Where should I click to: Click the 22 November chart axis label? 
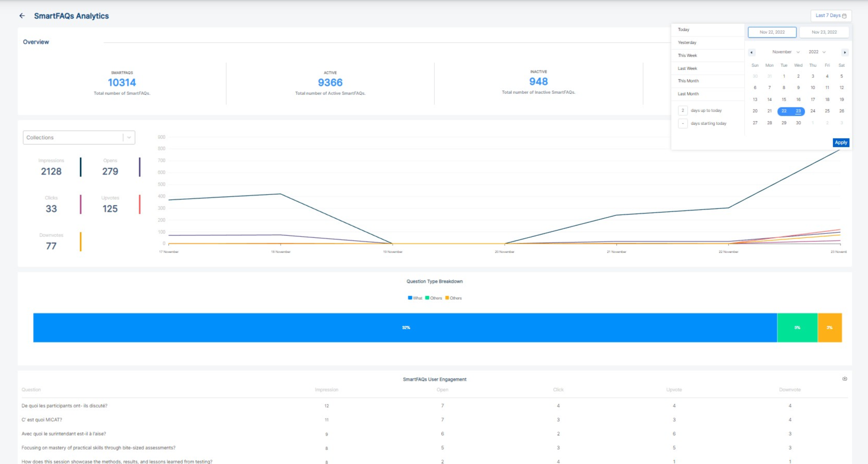pos(728,252)
